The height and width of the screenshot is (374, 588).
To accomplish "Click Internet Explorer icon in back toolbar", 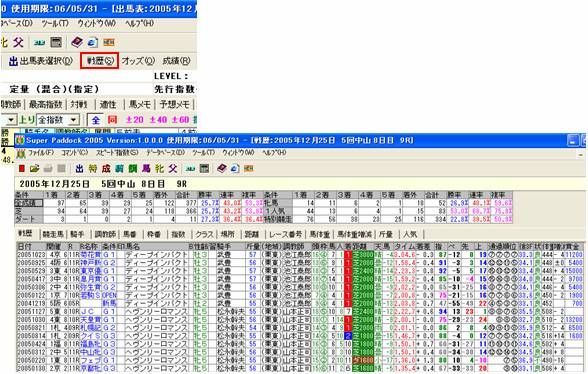I will [x=93, y=42].
